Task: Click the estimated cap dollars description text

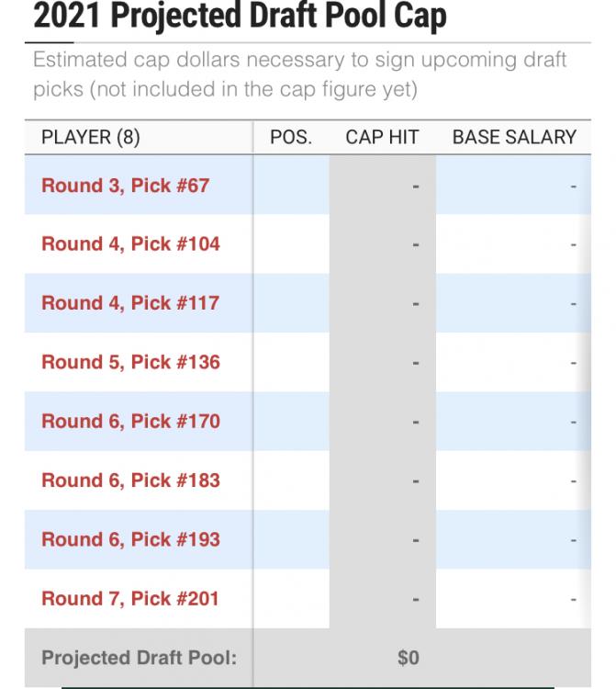Action: point(299,74)
